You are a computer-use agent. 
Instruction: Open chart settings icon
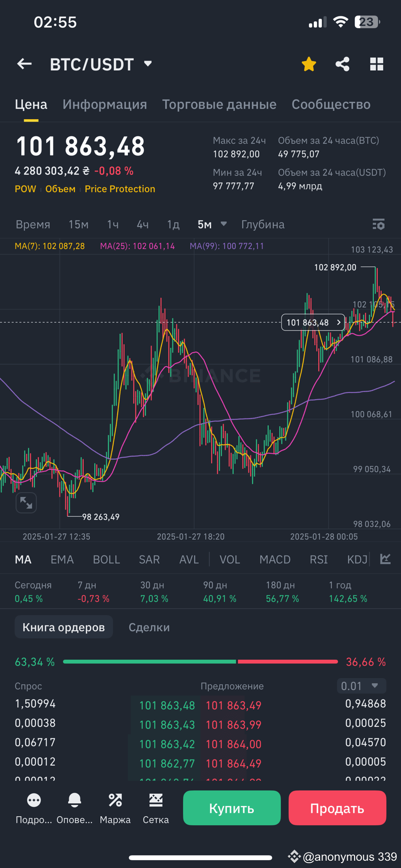tap(378, 224)
